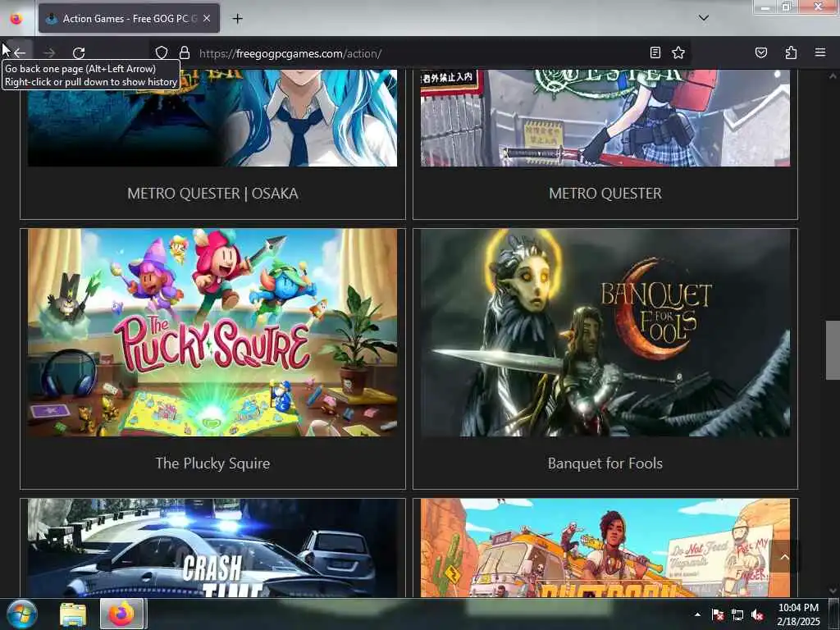Image resolution: width=840 pixels, height=630 pixels.
Task: Reload the current page
Action: pos(79,53)
